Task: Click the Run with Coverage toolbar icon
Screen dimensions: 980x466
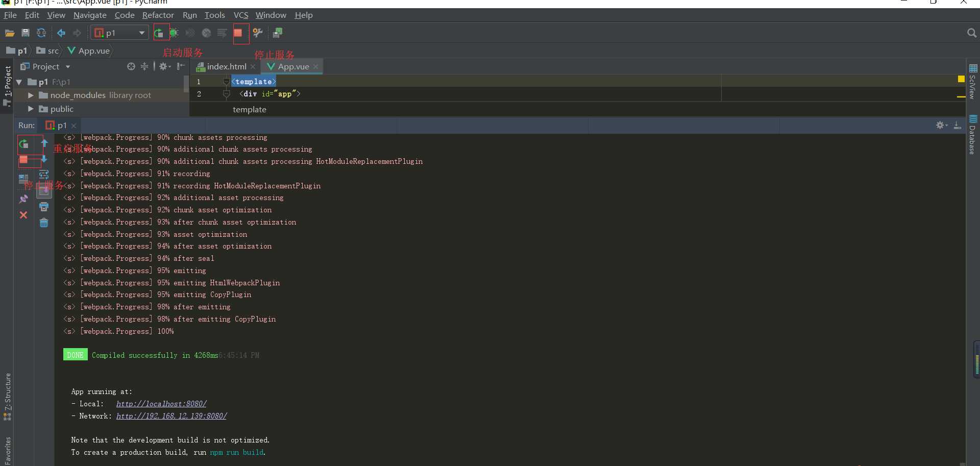Action: click(190, 33)
